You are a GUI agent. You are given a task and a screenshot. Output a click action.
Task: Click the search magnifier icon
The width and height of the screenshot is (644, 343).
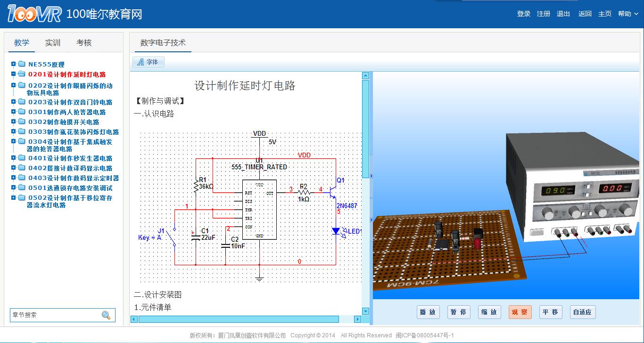106,315
